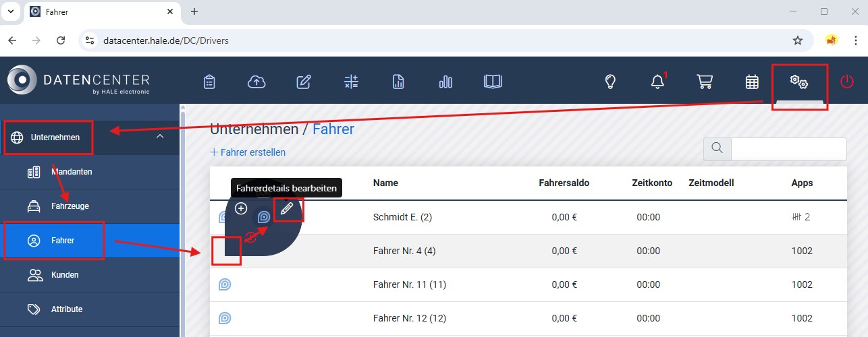Click the red power logout icon

(x=846, y=82)
